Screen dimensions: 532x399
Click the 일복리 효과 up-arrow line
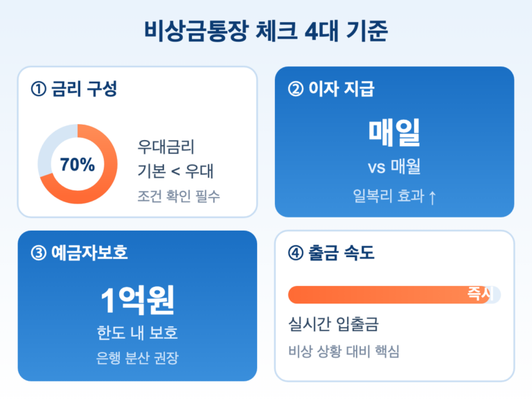[x=394, y=196]
